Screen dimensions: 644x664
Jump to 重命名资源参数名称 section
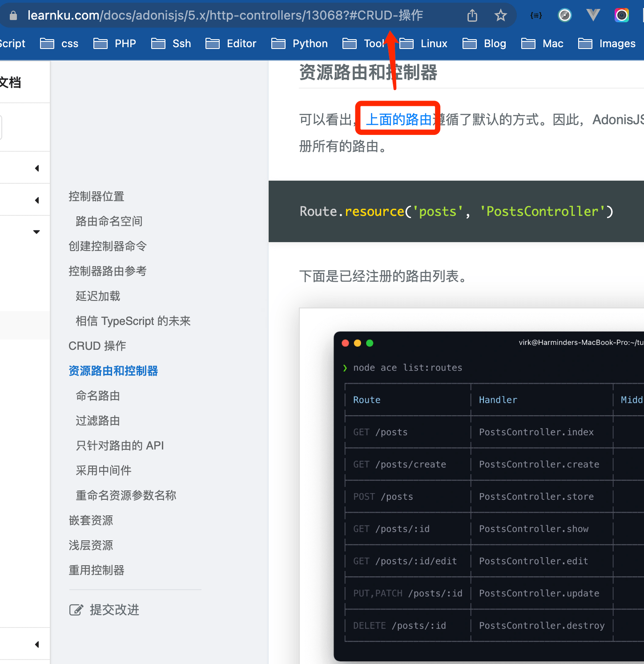126,495
